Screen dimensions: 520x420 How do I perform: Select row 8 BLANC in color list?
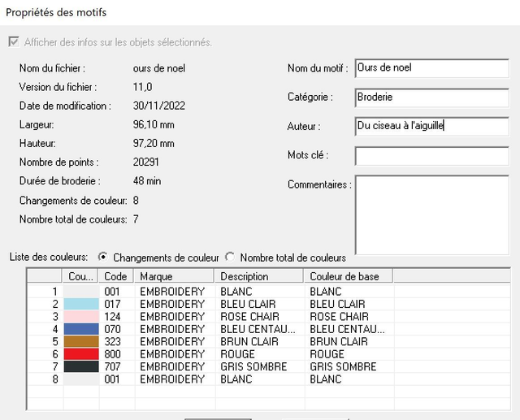click(x=244, y=379)
